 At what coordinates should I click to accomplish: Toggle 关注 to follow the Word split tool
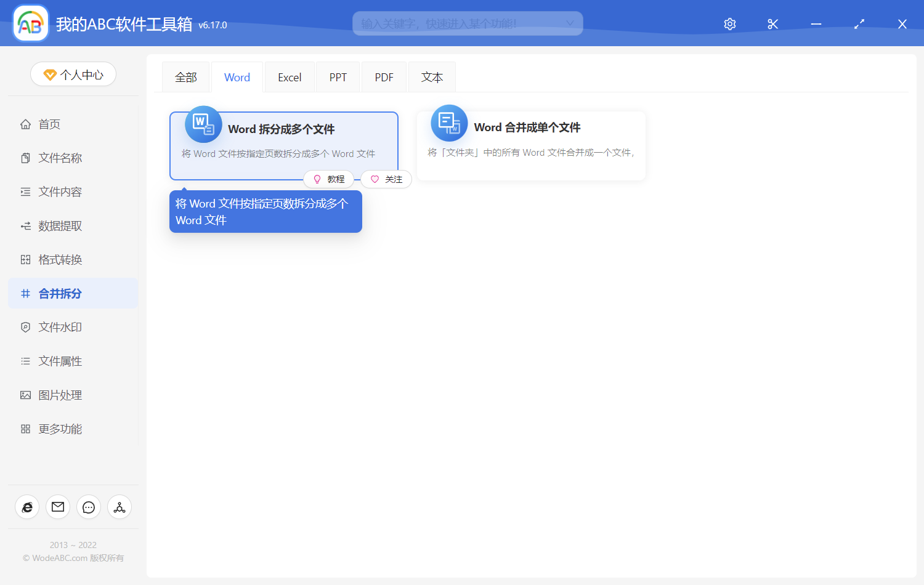point(386,179)
